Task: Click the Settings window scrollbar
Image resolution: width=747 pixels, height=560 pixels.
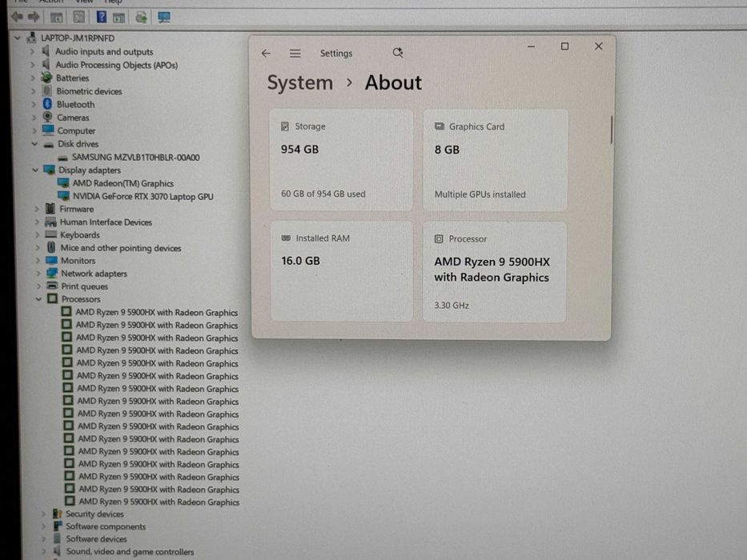Action: pyautogui.click(x=611, y=130)
